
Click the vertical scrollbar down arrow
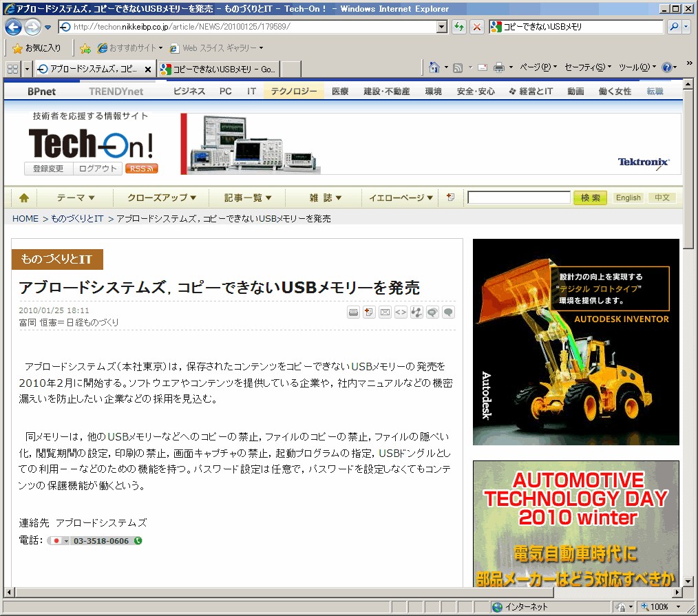pyautogui.click(x=688, y=582)
